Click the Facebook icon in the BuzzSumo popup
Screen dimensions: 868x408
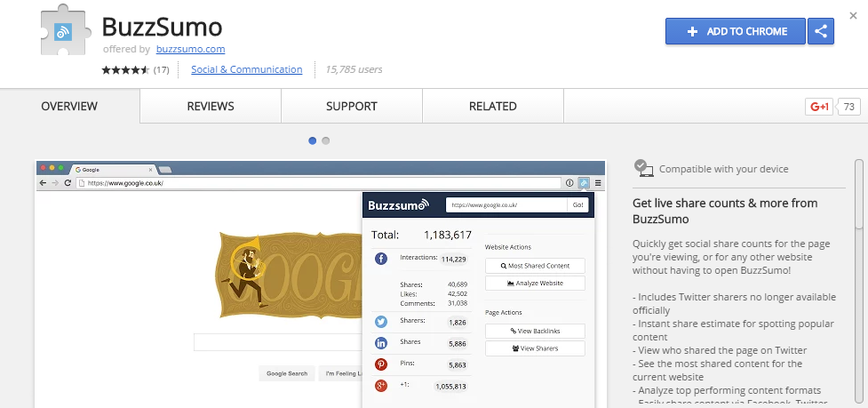coord(381,259)
